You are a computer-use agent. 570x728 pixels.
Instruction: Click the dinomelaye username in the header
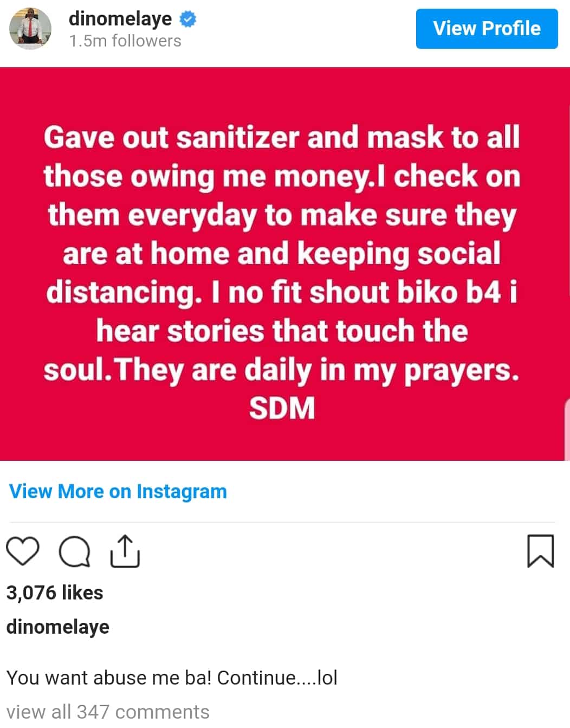(120, 19)
